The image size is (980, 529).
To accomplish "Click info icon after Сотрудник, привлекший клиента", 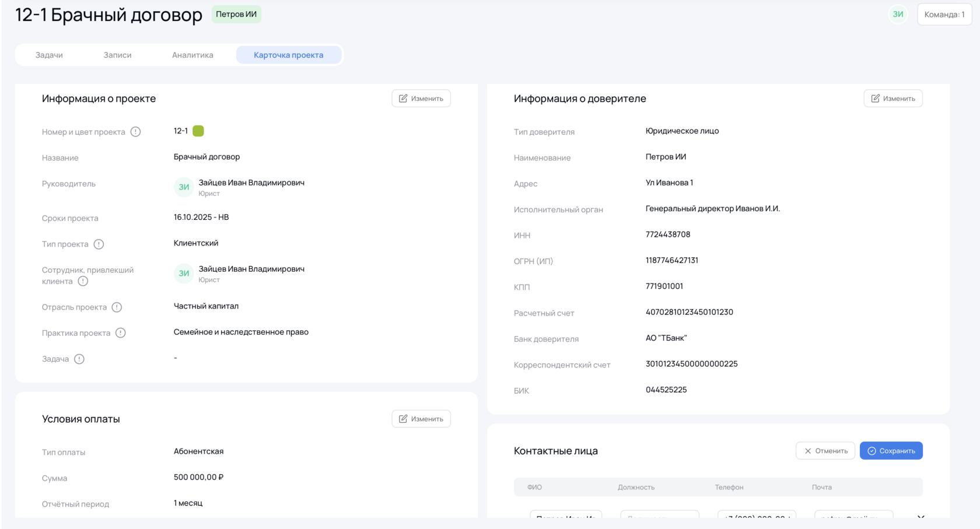I will tap(83, 281).
